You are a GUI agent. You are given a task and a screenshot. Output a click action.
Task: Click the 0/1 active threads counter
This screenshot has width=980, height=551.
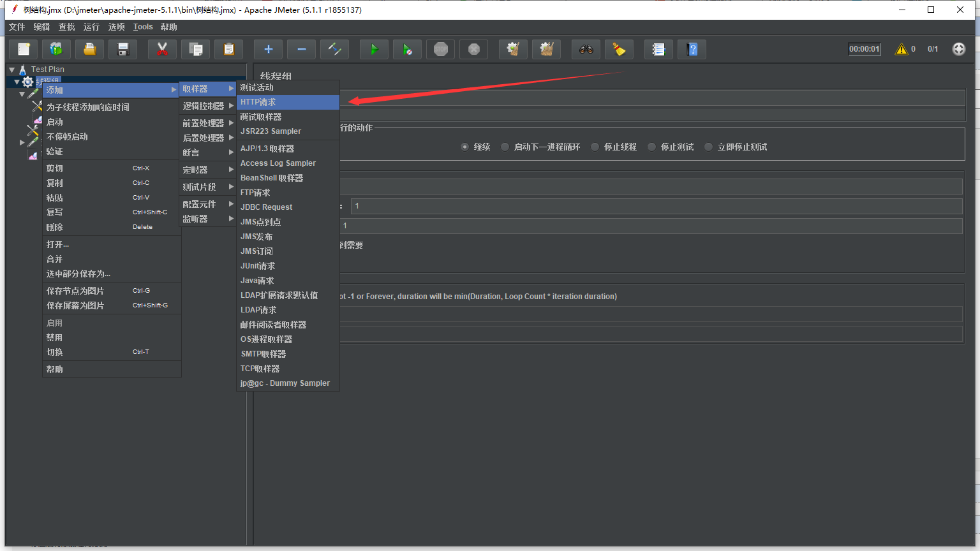(x=933, y=49)
